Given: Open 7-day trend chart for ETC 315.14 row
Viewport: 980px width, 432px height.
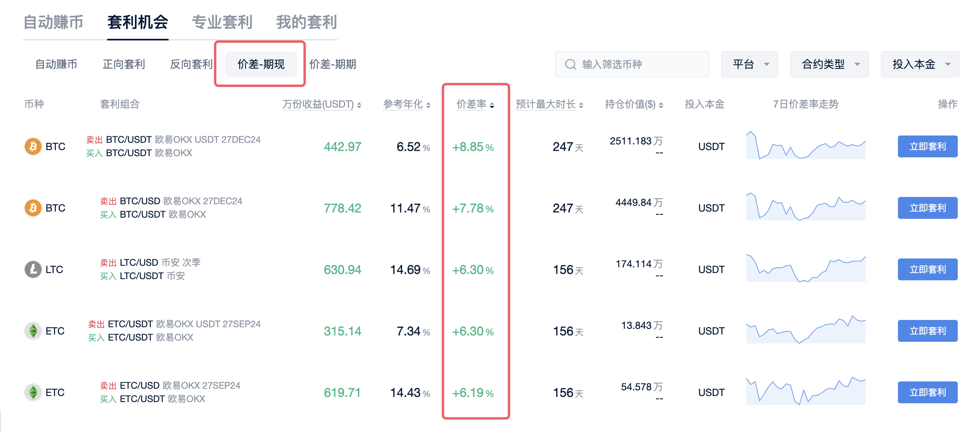Looking at the screenshot, I should point(806,329).
